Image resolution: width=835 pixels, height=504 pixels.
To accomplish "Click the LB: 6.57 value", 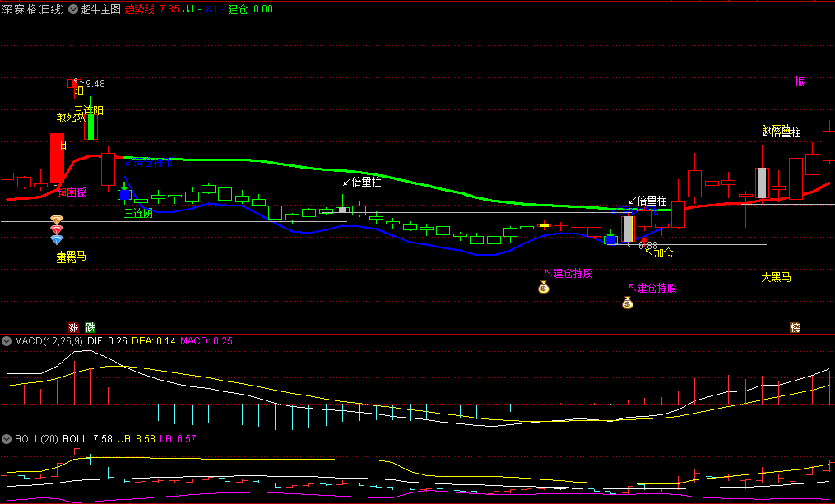I will point(178,439).
